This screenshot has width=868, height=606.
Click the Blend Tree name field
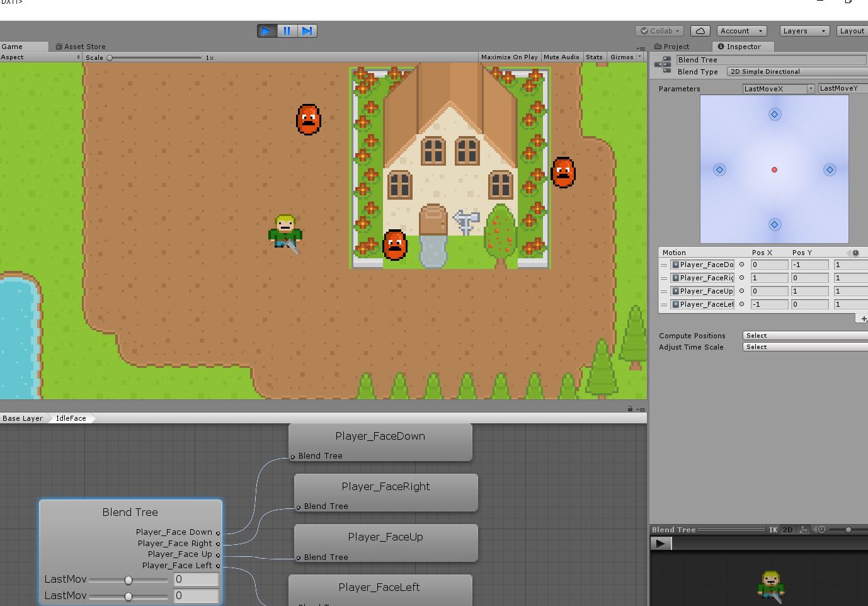pyautogui.click(x=772, y=60)
